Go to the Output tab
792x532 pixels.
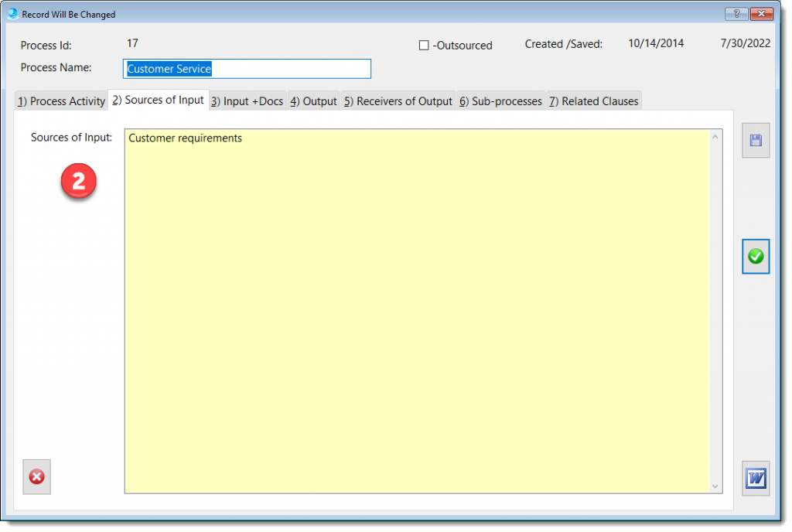[314, 101]
